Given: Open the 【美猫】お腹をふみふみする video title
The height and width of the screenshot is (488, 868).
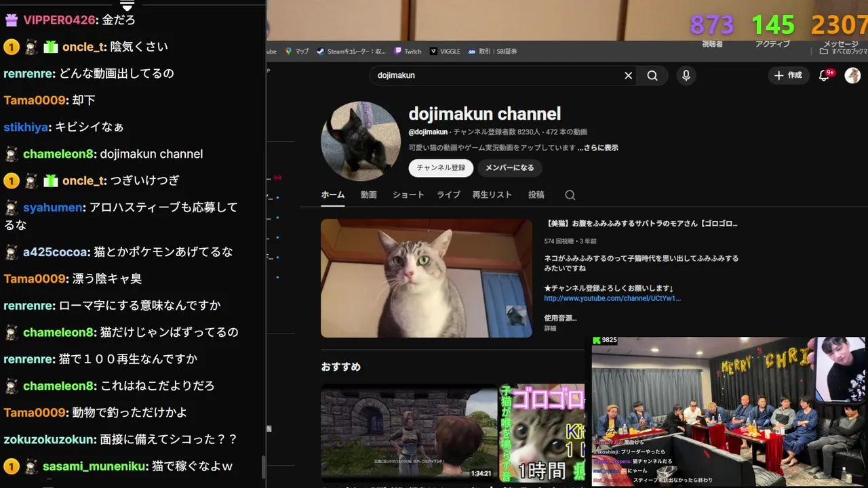Looking at the screenshot, I should (641, 224).
